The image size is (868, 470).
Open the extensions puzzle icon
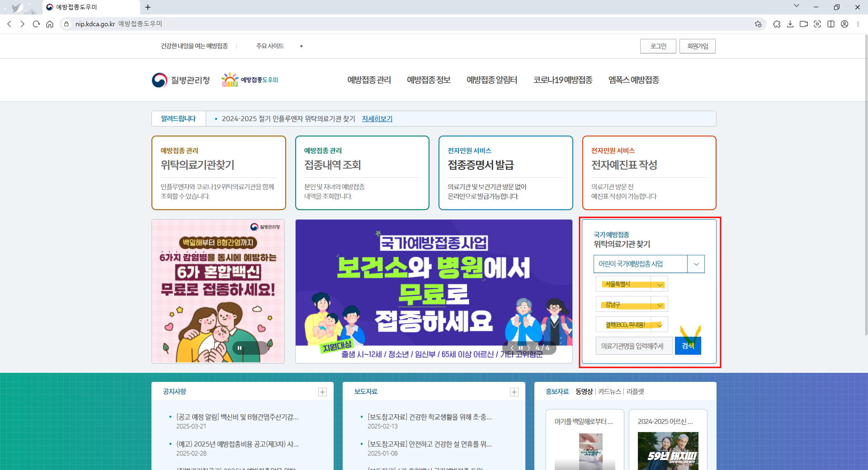pyautogui.click(x=777, y=24)
